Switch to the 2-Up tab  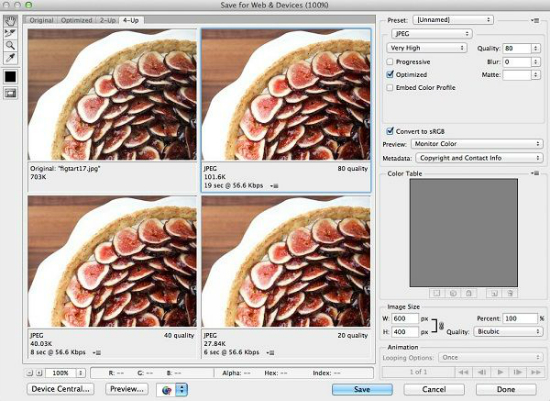[x=108, y=20]
